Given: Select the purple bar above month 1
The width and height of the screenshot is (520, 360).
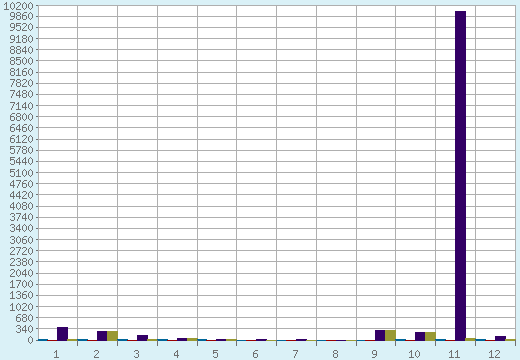Looking at the screenshot, I should (x=62, y=334).
